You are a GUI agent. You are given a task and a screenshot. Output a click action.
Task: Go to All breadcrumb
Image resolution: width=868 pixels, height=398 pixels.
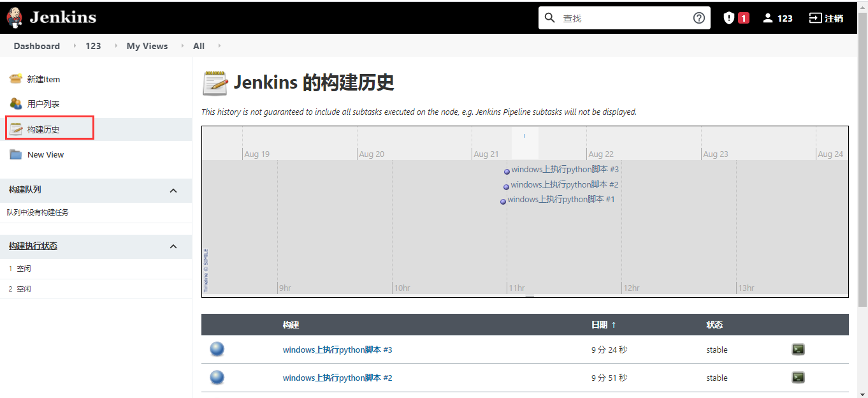(199, 46)
